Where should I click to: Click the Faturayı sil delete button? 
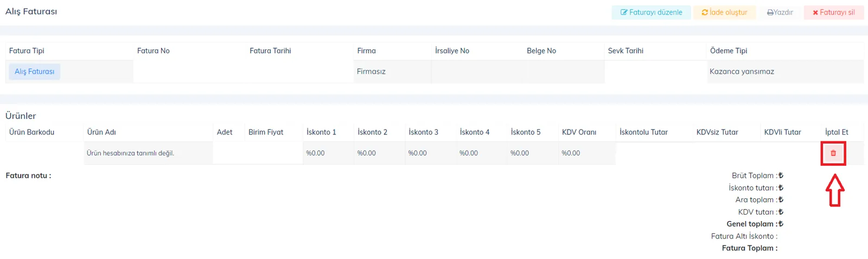834,12
